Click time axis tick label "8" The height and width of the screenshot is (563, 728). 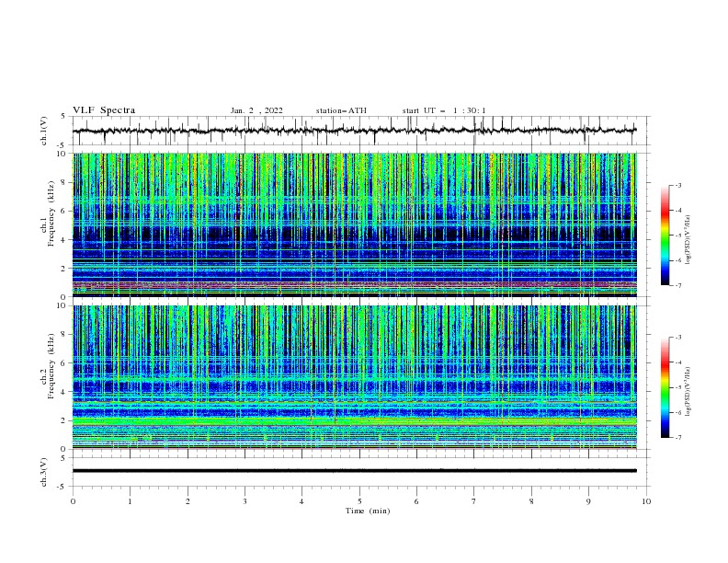click(531, 501)
